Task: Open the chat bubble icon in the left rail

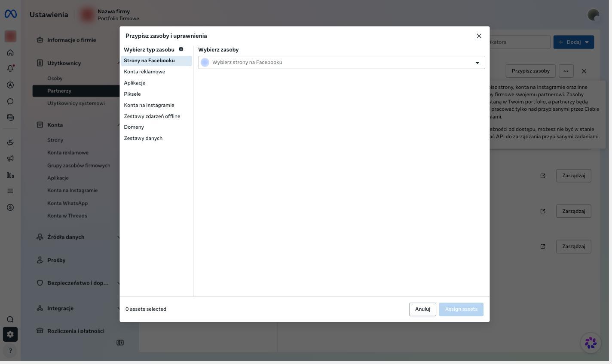Action: (10, 101)
